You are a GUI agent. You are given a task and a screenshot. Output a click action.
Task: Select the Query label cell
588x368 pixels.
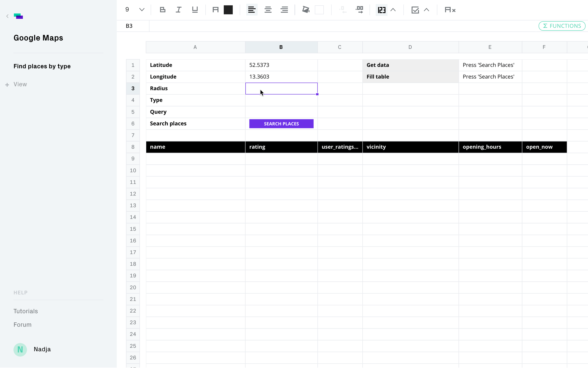click(x=195, y=112)
